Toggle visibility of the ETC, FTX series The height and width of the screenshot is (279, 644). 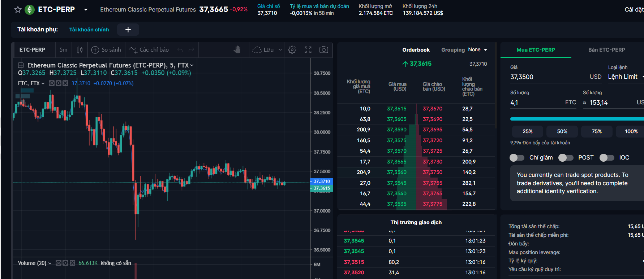(52, 83)
